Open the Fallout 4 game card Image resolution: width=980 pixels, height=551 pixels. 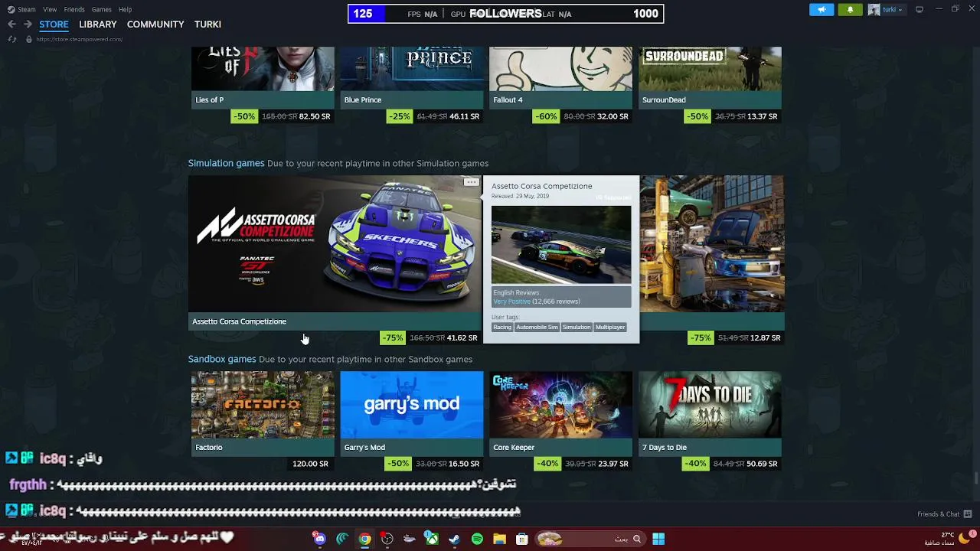(x=560, y=77)
